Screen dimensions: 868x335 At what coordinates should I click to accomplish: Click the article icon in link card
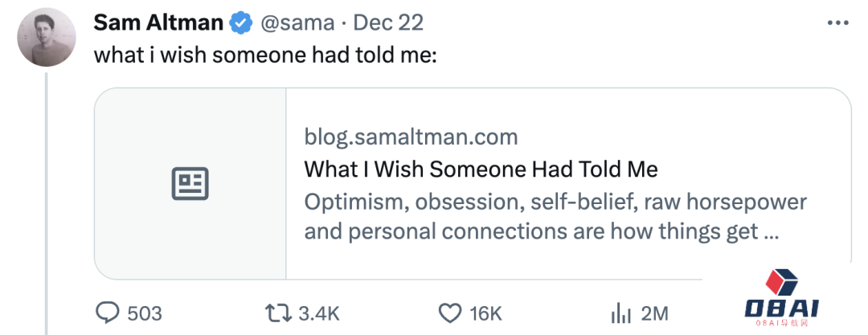coord(190,184)
